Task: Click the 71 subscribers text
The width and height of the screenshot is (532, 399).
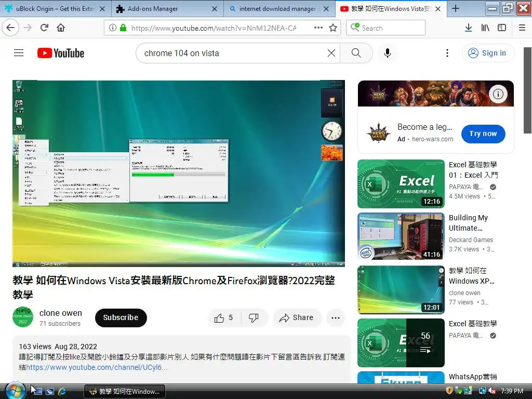Action: tap(60, 324)
